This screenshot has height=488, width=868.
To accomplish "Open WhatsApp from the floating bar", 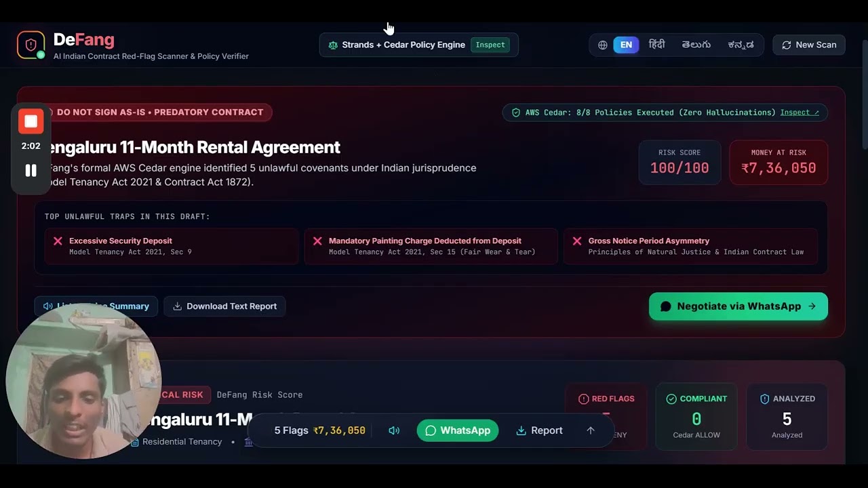I will coord(458,430).
